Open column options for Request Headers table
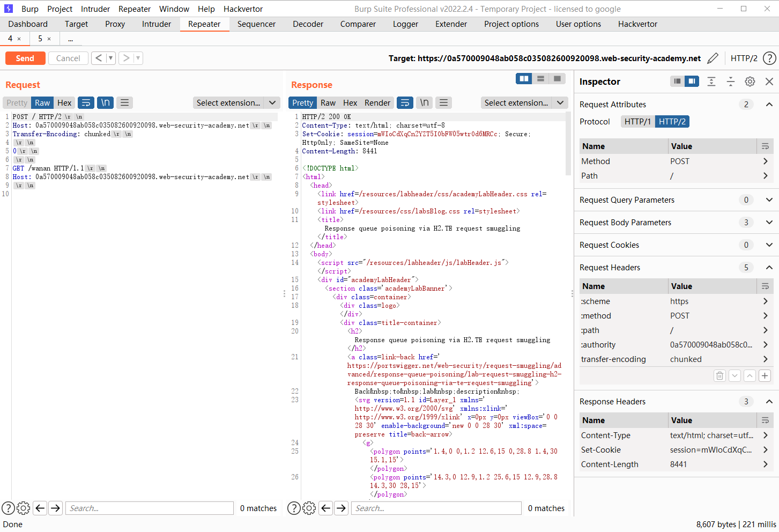779x532 pixels. [765, 286]
